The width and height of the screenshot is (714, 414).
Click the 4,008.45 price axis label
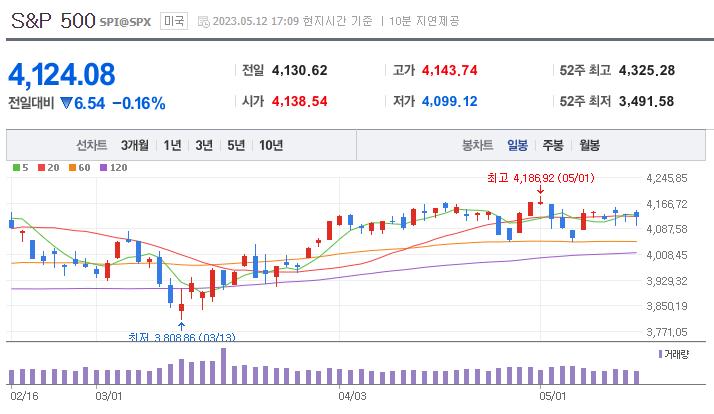click(x=667, y=255)
